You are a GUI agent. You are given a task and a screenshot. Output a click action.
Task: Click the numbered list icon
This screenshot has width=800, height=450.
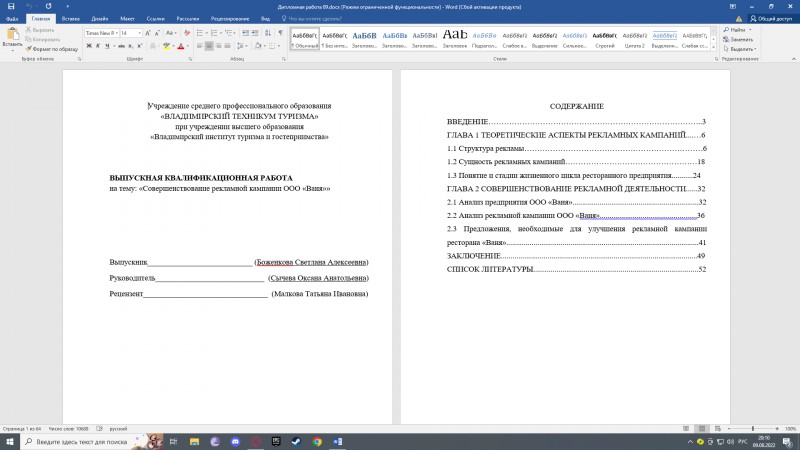(x=214, y=33)
